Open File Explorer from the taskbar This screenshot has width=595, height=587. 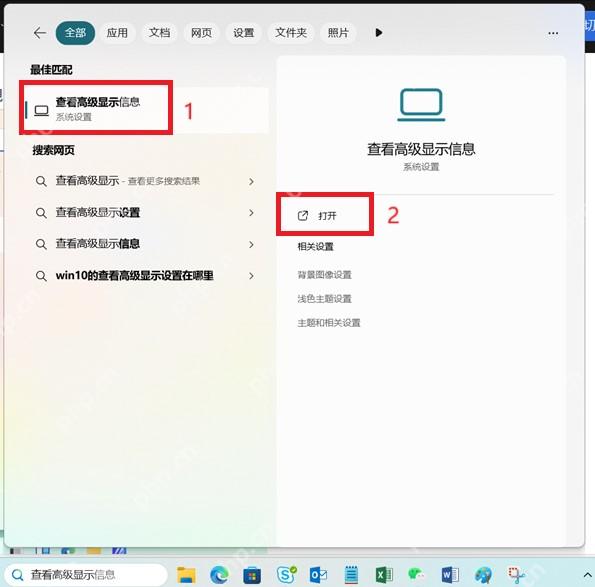[x=186, y=575]
